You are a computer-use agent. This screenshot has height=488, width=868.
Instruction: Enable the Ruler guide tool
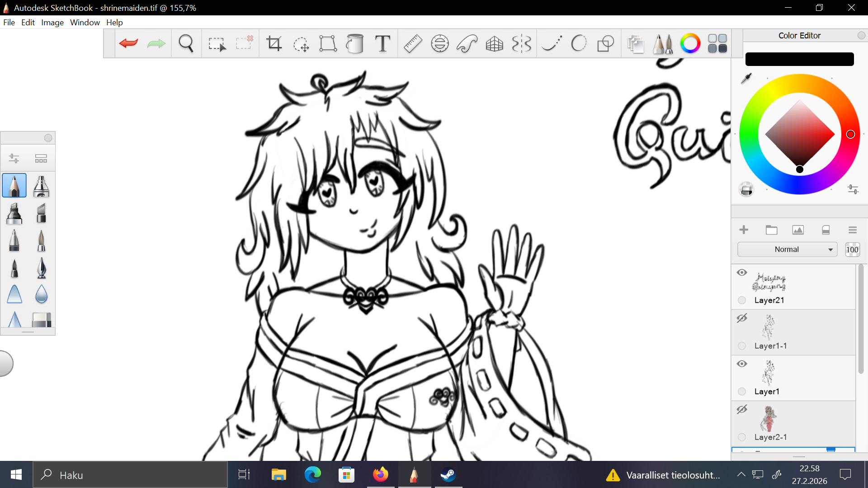tap(412, 43)
